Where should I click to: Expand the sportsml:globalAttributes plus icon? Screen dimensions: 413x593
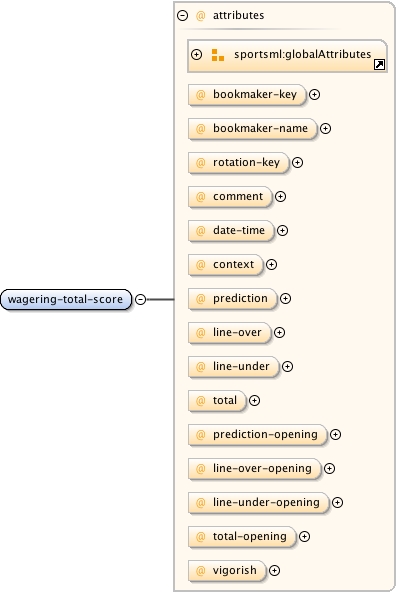point(196,54)
